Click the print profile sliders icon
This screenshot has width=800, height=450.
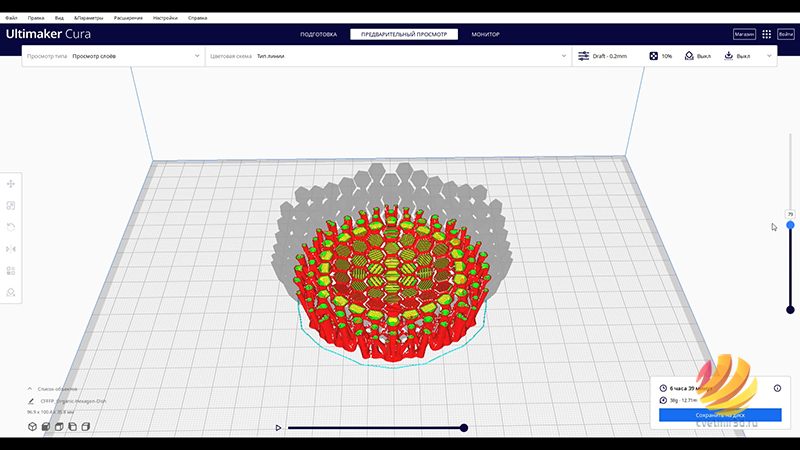(x=583, y=56)
